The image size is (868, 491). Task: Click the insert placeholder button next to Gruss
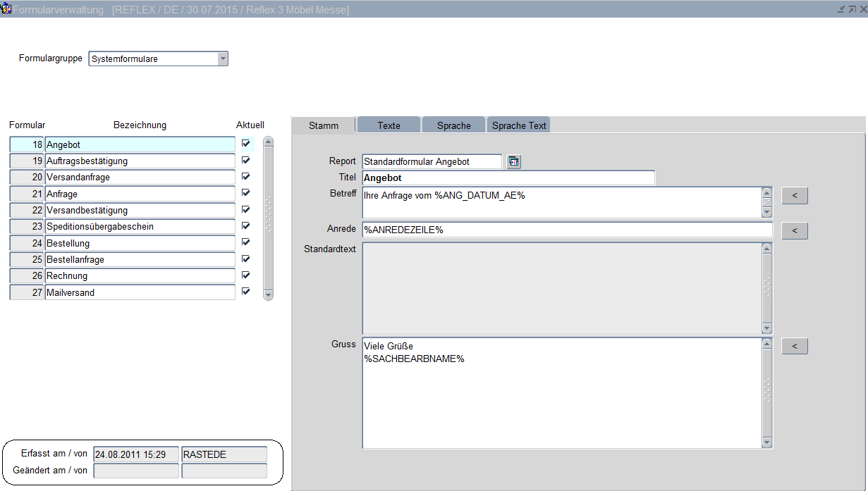[795, 346]
